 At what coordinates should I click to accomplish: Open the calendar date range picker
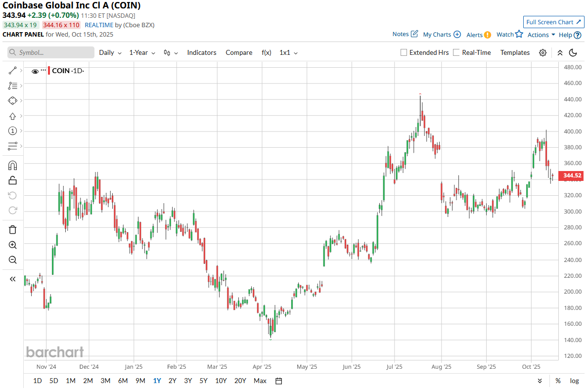tap(278, 381)
